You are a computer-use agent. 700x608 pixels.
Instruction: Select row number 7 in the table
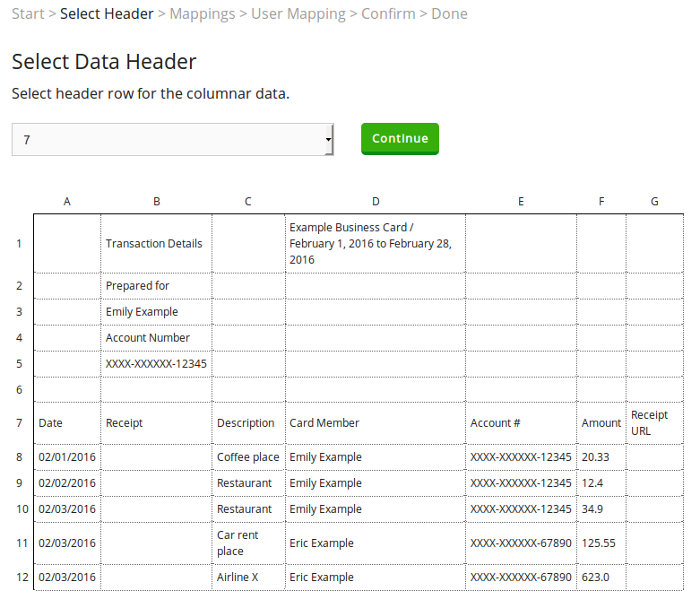tap(19, 423)
